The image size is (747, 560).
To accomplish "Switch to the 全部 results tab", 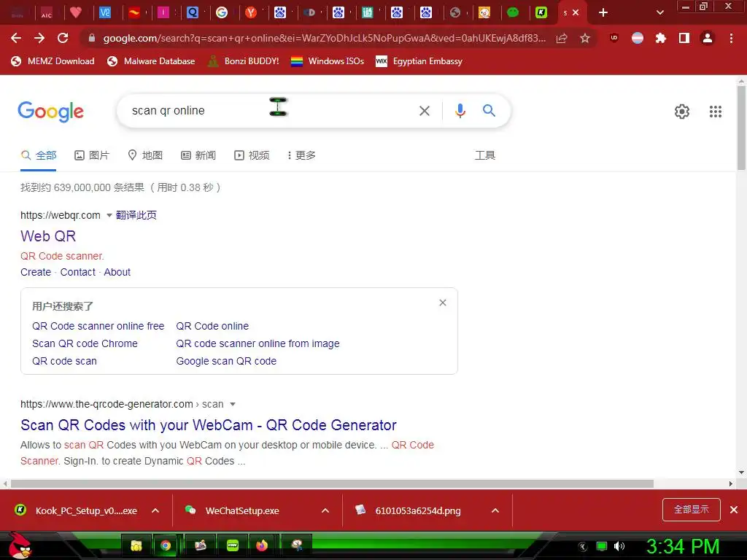I will click(39, 155).
